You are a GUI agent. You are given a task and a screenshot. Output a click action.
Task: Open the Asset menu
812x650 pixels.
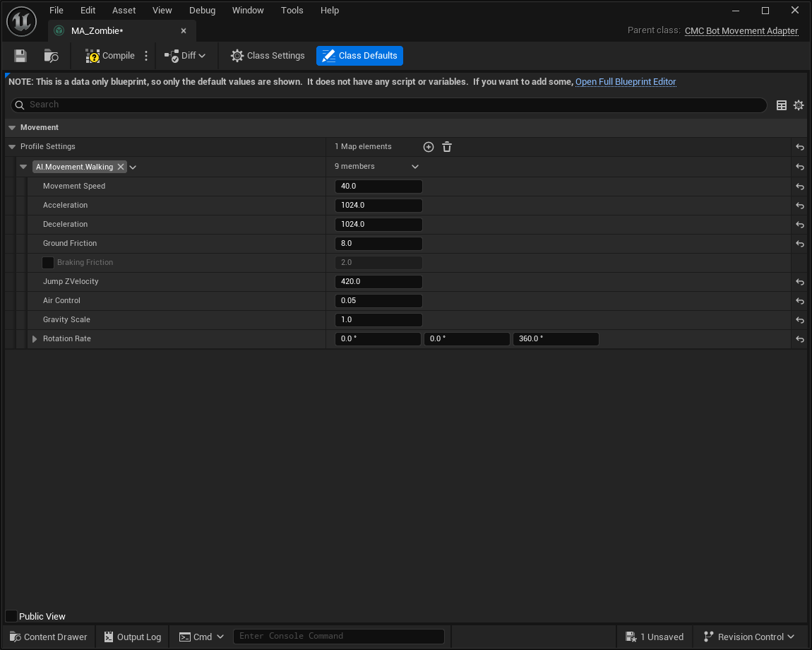[124, 11]
